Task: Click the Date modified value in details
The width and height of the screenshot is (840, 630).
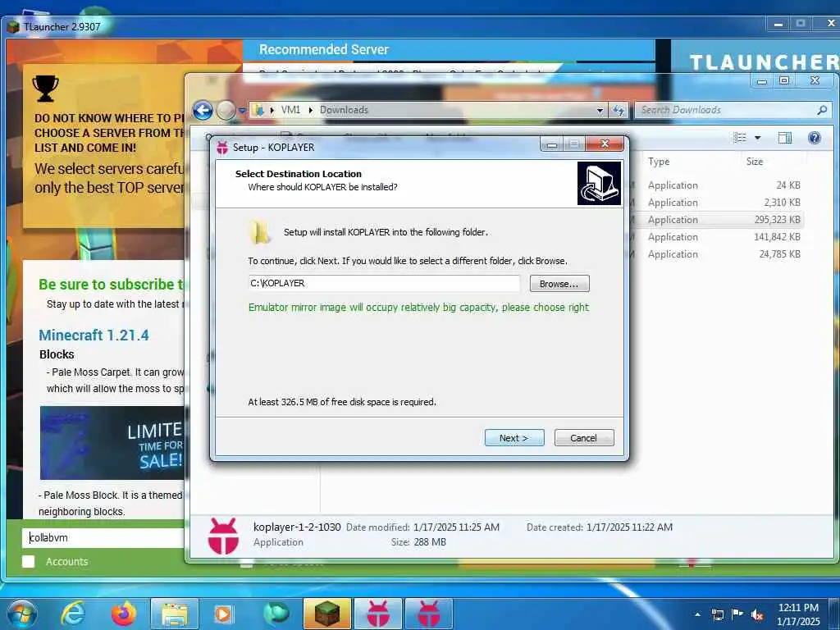Action: tap(456, 527)
